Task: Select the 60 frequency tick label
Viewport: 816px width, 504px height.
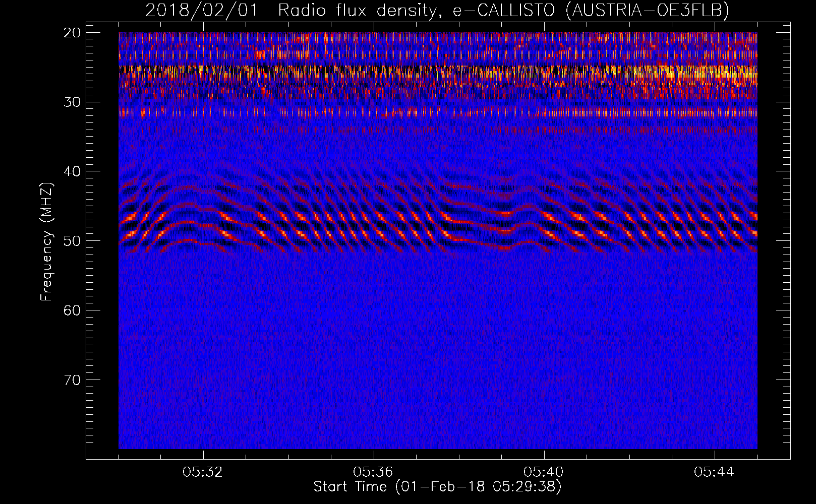Action: [x=73, y=310]
